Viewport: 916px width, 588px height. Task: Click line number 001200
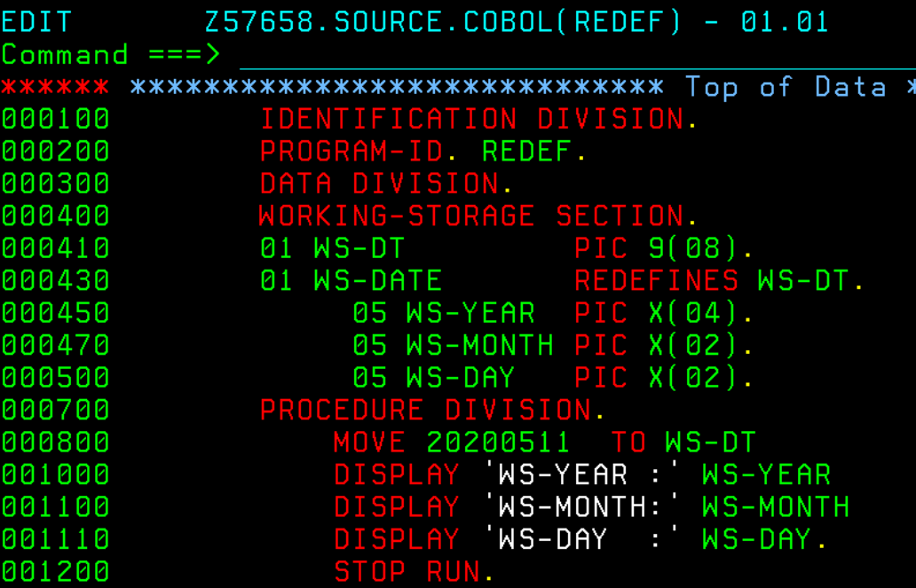(x=55, y=572)
